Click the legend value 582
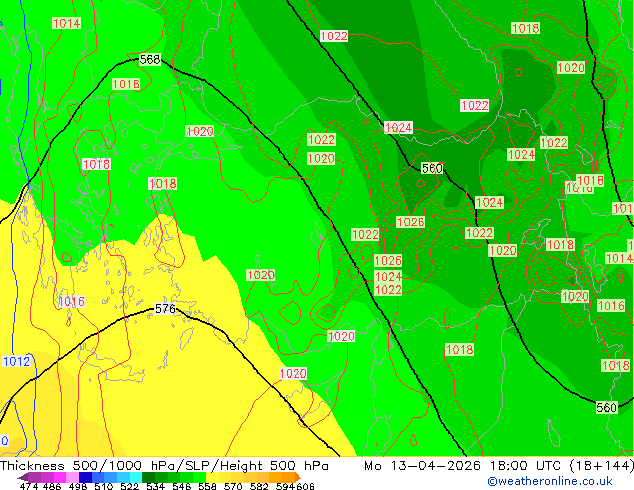The width and height of the screenshot is (634, 490). point(259,486)
